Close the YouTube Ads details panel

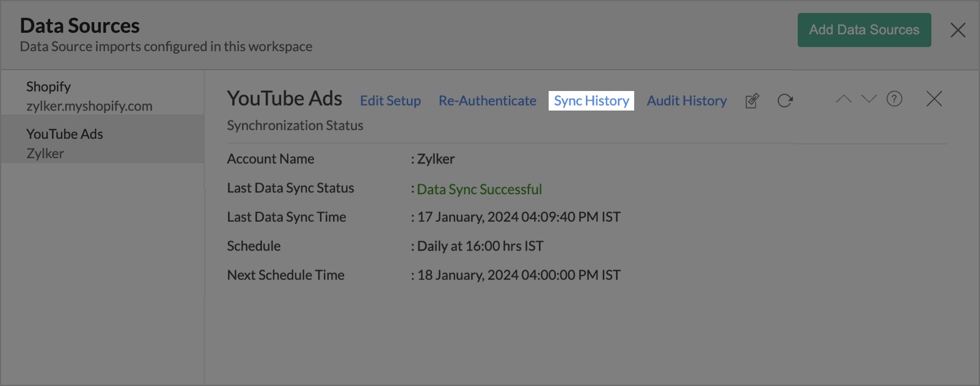tap(934, 99)
